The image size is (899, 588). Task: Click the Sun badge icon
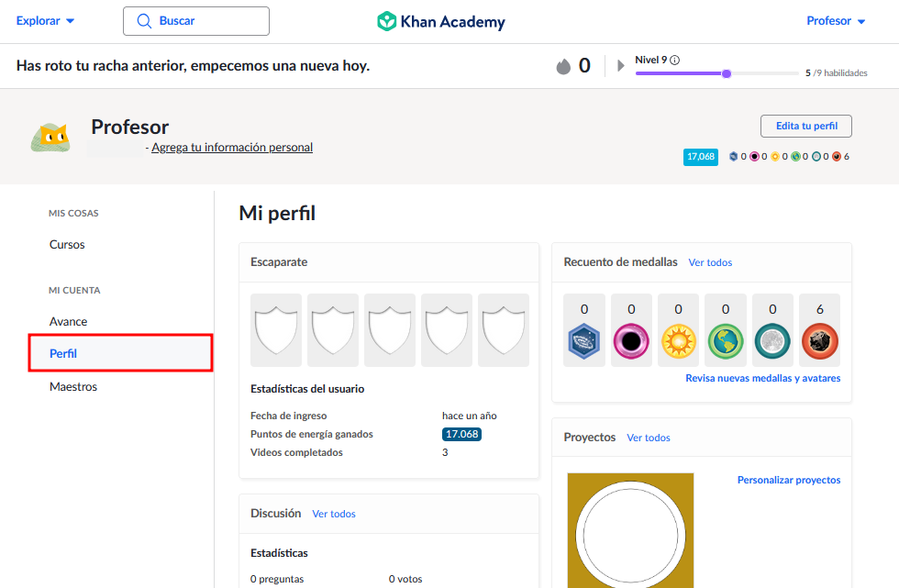pyautogui.click(x=678, y=341)
